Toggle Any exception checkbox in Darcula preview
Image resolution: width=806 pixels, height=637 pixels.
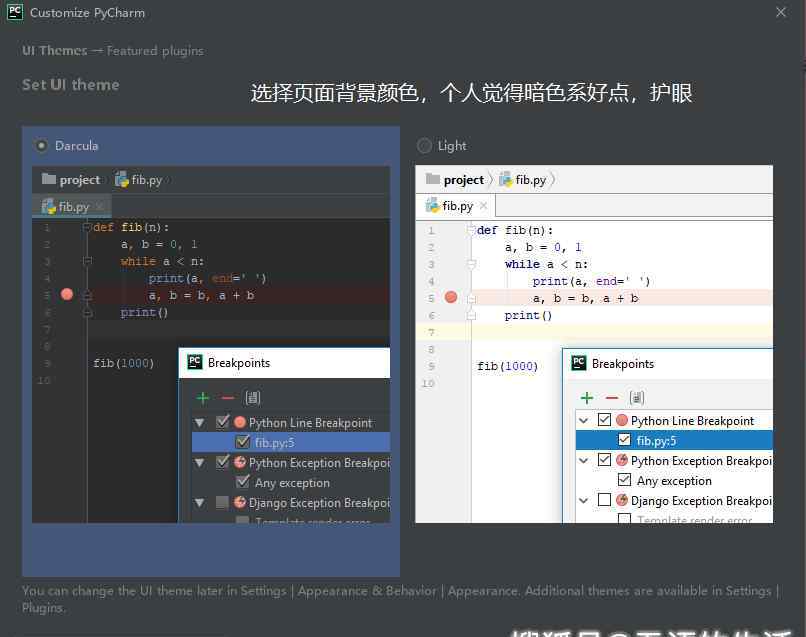point(242,482)
